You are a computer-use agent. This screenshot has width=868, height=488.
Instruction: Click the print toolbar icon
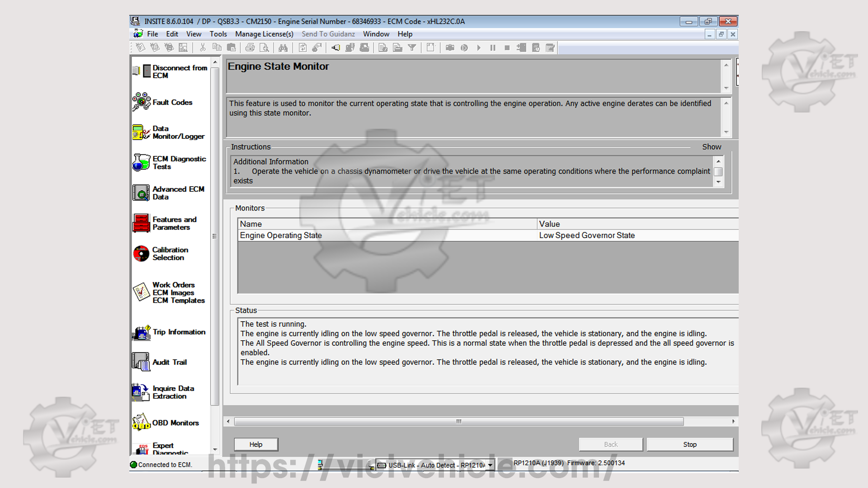coord(250,48)
